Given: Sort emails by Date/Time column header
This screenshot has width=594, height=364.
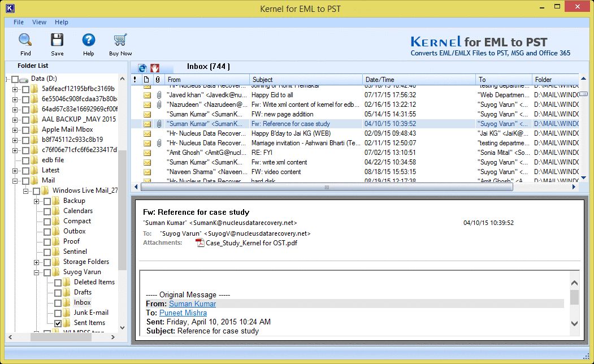Looking at the screenshot, I should 419,80.
